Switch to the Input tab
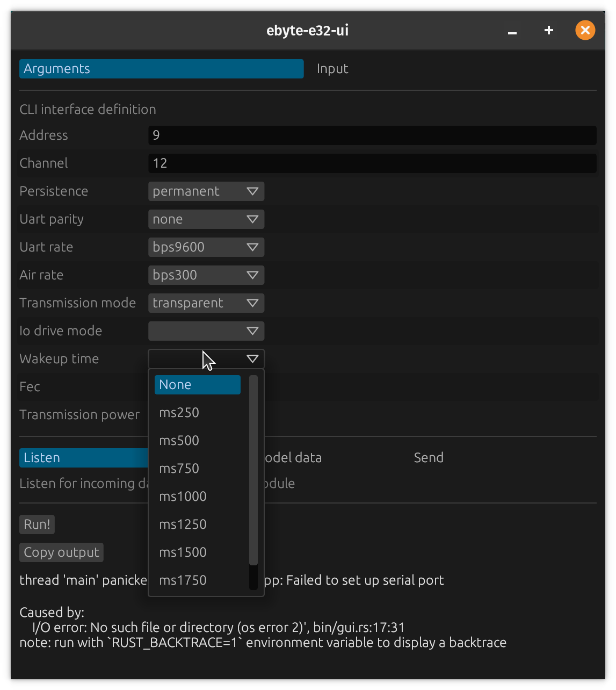The height and width of the screenshot is (690, 616). pyautogui.click(x=332, y=69)
